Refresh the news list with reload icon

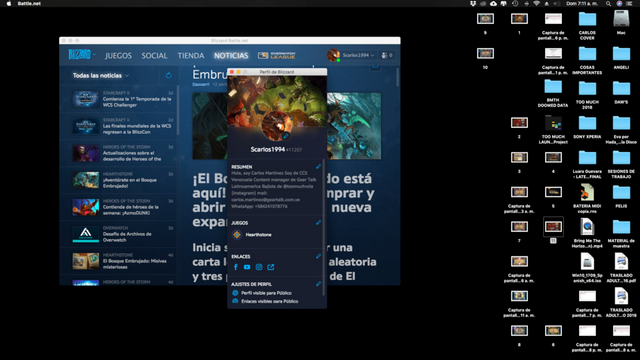(x=168, y=76)
